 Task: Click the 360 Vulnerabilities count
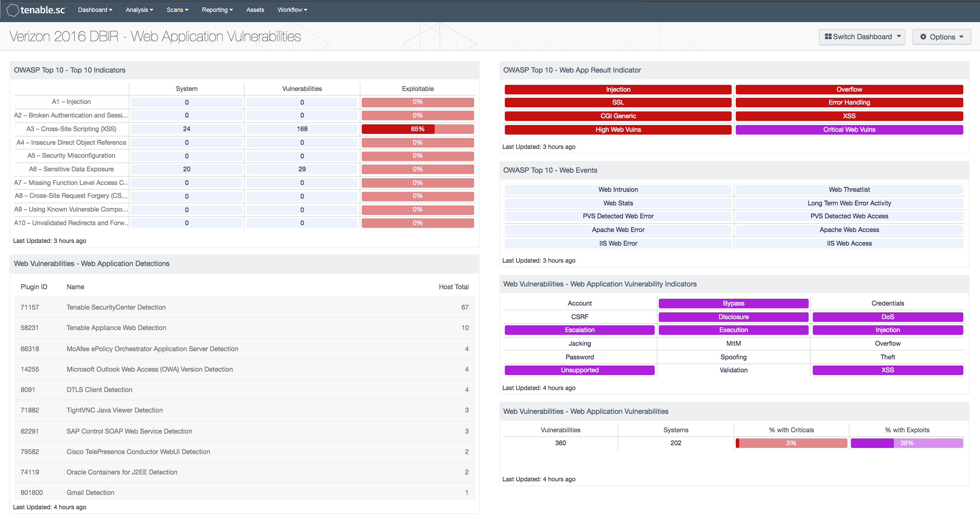(x=560, y=443)
